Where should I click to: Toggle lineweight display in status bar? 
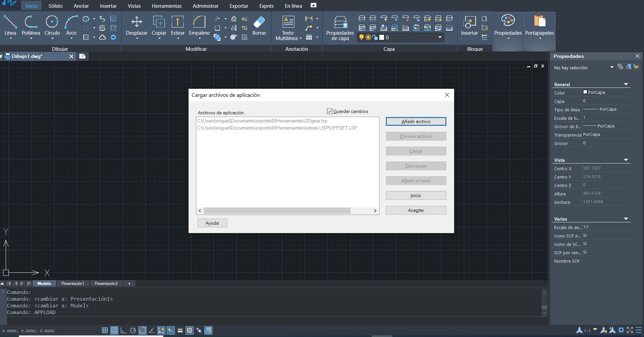click(180, 330)
